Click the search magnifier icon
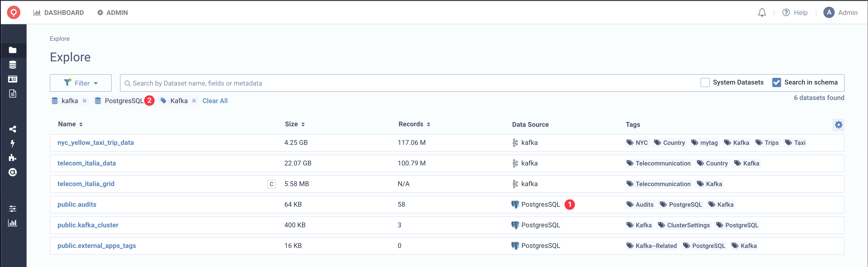Screen dimensions: 868x267 click(127, 83)
